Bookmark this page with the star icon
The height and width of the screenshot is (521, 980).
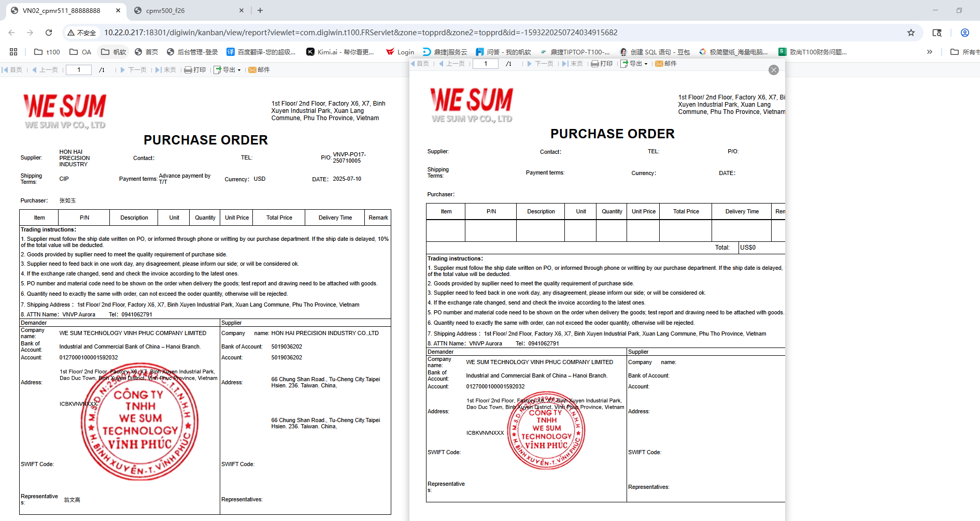pos(911,33)
